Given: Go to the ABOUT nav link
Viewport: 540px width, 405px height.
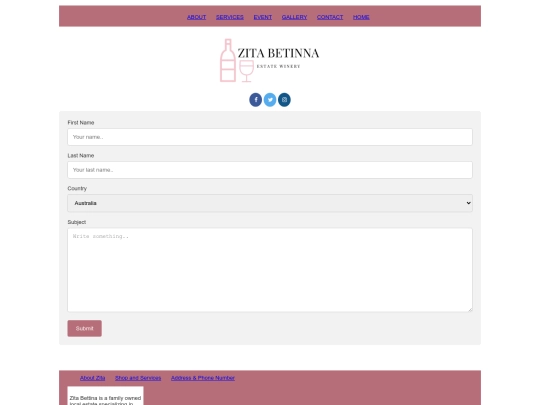Looking at the screenshot, I should tap(196, 17).
